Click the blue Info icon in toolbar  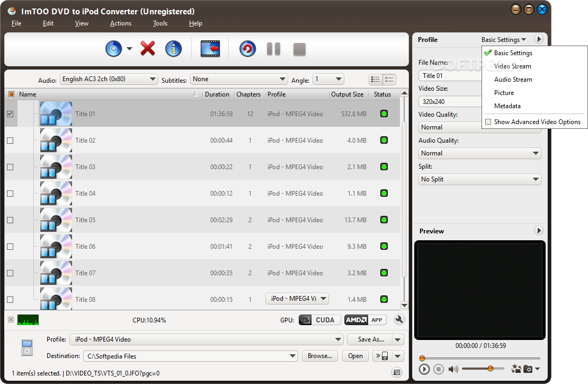point(173,49)
